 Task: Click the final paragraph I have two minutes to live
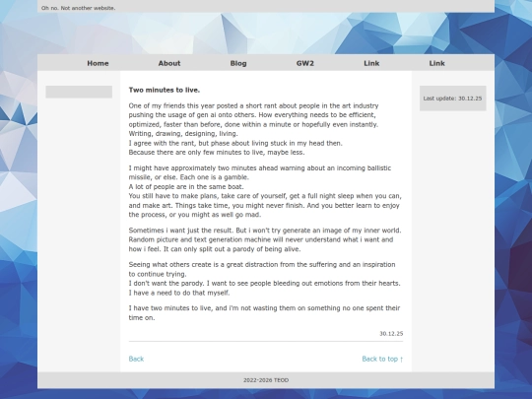tap(264, 313)
